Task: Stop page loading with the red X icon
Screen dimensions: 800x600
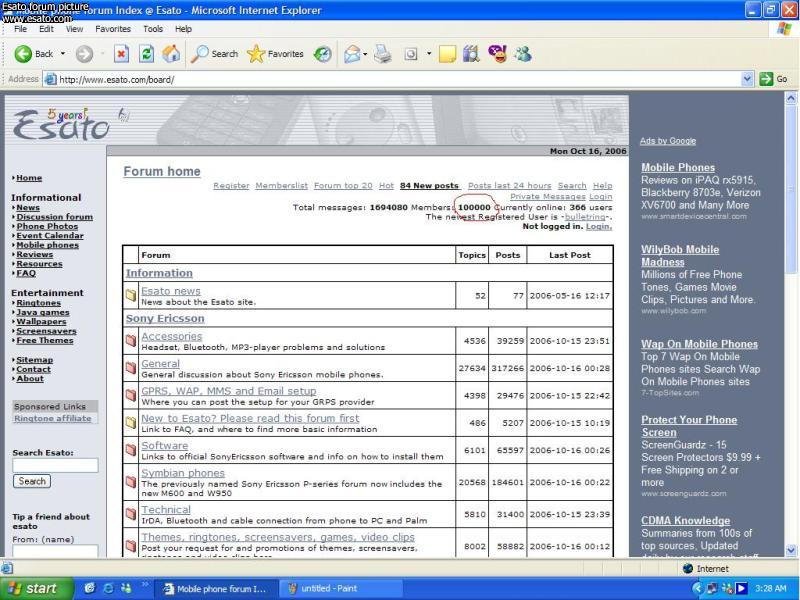Action: tap(121, 54)
